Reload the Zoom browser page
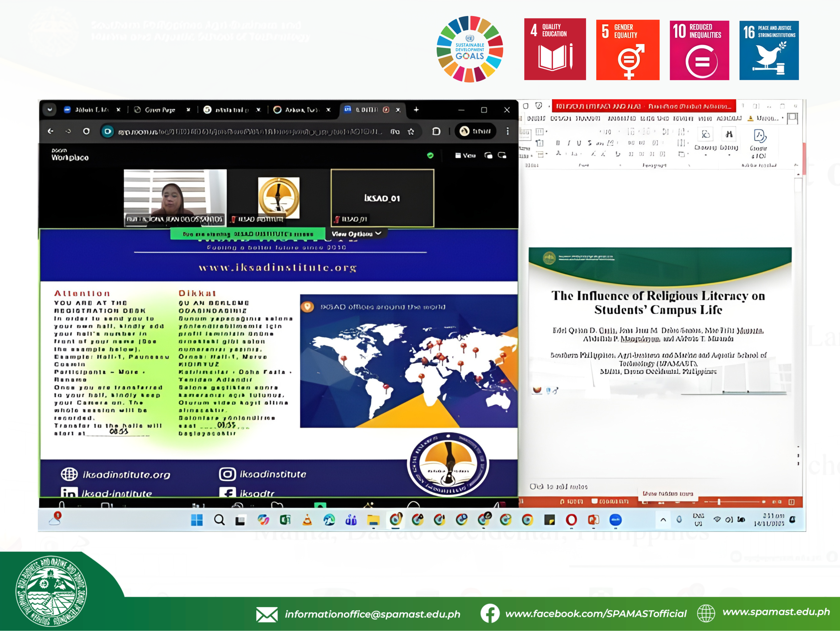Image resolution: width=840 pixels, height=631 pixels. point(86,131)
